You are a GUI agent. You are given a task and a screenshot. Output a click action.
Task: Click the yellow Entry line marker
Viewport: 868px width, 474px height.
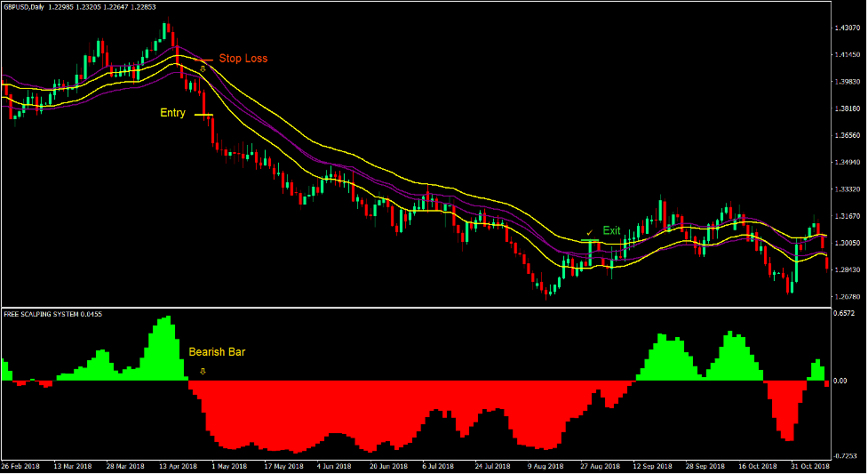[x=203, y=115]
